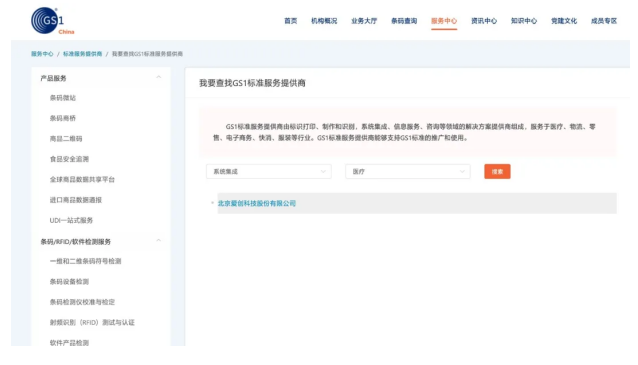Open 进口商品数据通报 in sidebar
The width and height of the screenshot is (638, 365).
coord(76,200)
